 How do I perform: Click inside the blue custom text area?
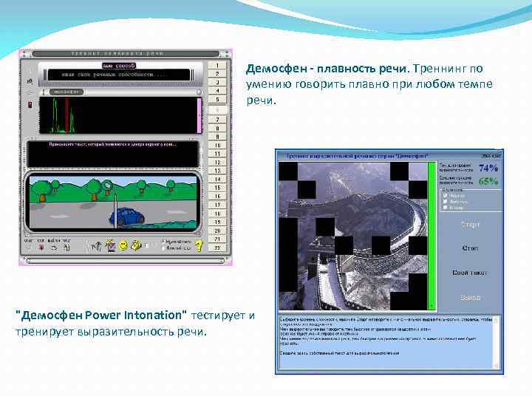pyautogui.click(x=386, y=342)
